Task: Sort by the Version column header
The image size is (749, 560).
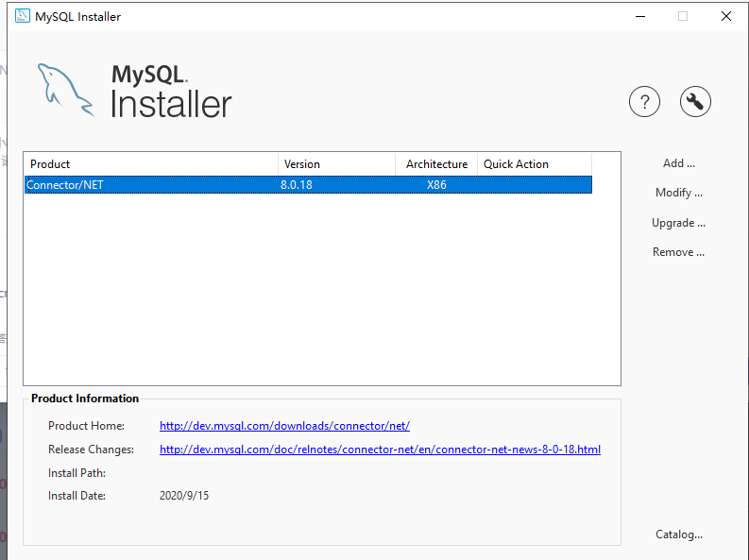Action: [337, 164]
